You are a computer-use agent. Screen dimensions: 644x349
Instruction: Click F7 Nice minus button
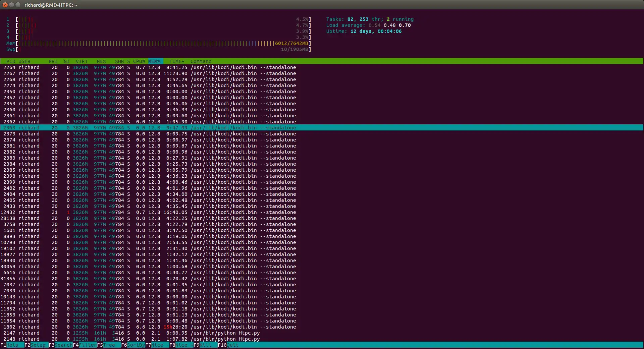(x=157, y=345)
